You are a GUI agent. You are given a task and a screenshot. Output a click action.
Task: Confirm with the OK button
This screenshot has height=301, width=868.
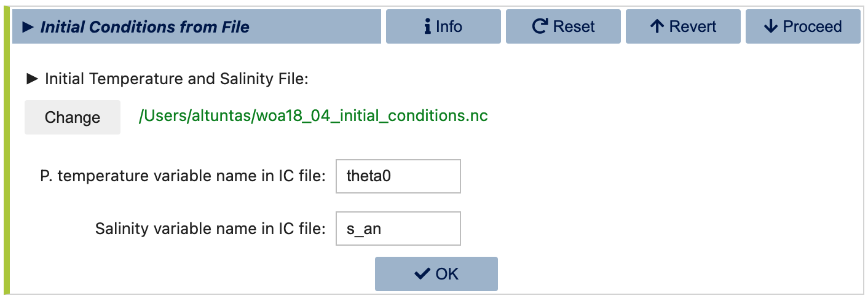(436, 274)
